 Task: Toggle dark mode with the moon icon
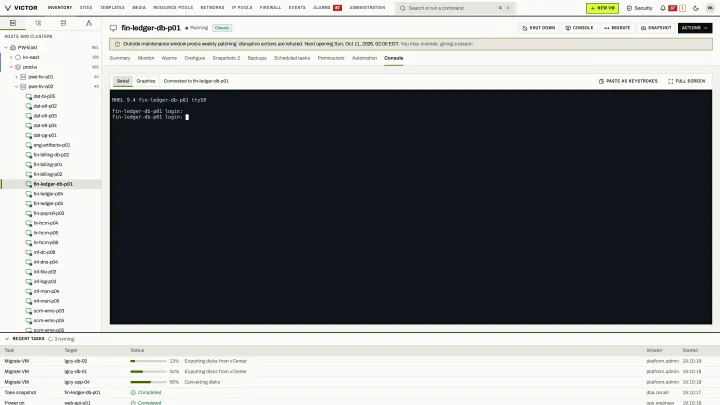tap(696, 8)
